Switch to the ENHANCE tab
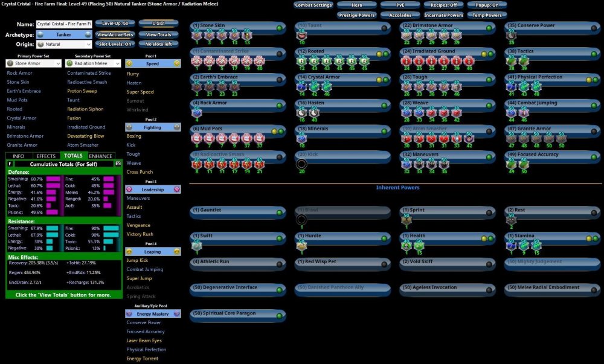 point(100,156)
